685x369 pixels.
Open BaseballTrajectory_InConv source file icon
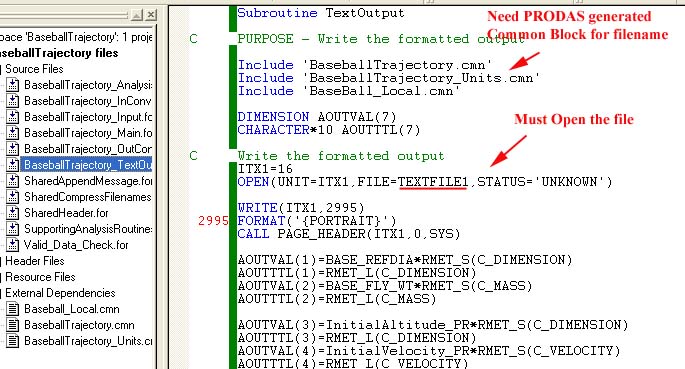tap(13, 101)
